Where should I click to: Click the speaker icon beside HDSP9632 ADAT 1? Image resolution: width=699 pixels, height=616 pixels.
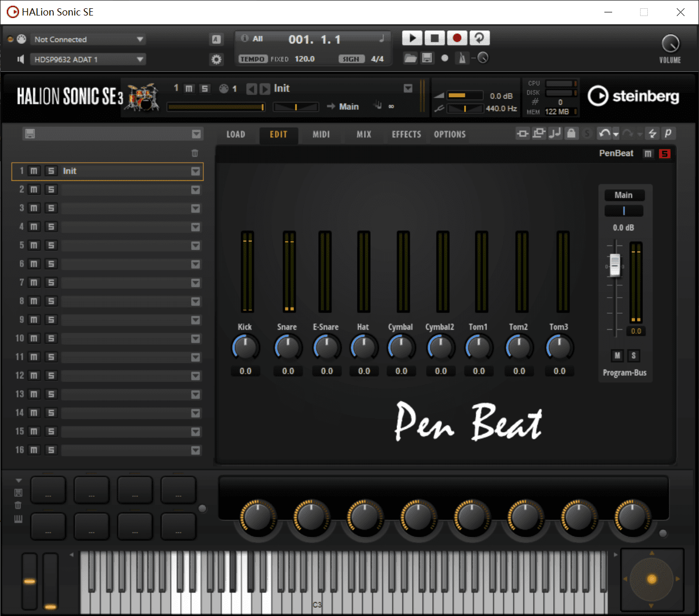pyautogui.click(x=20, y=59)
